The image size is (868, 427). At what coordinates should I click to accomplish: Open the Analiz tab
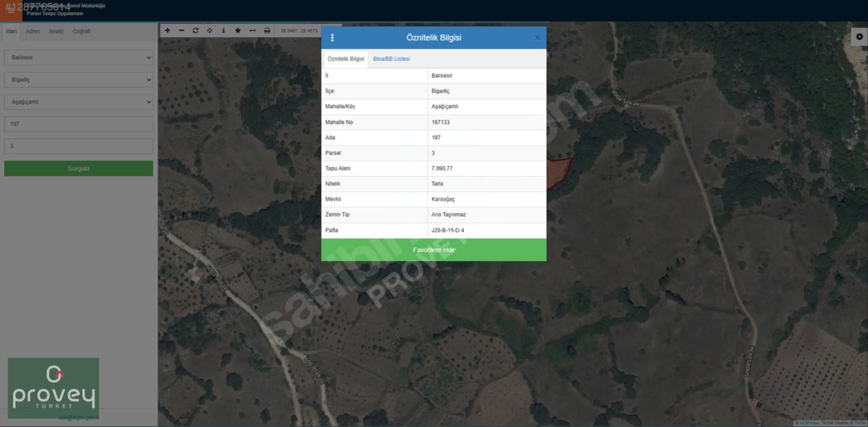56,31
